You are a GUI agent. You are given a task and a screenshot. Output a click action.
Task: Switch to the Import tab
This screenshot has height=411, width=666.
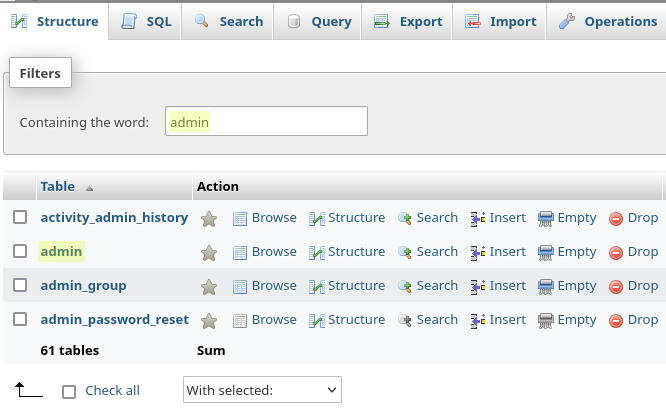click(x=499, y=21)
